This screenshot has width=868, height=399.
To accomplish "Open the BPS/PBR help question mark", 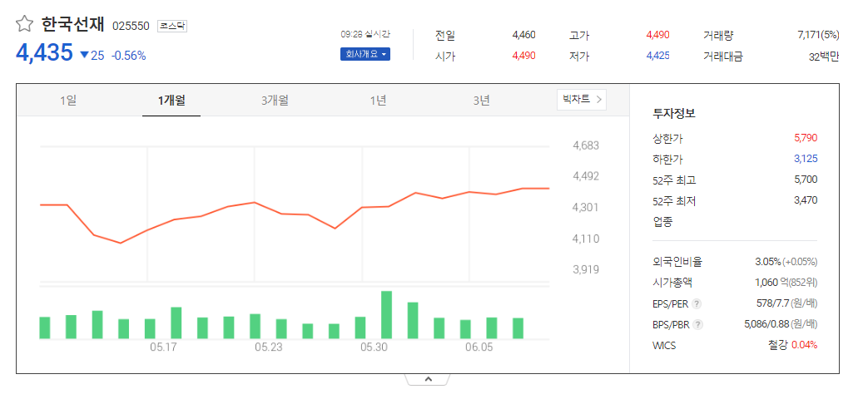I will pos(698,325).
